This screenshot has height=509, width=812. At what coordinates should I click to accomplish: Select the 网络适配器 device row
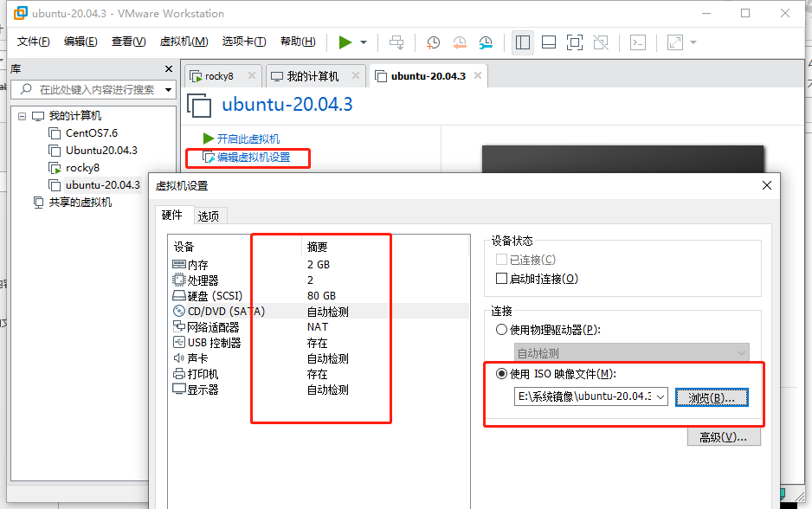pos(319,326)
